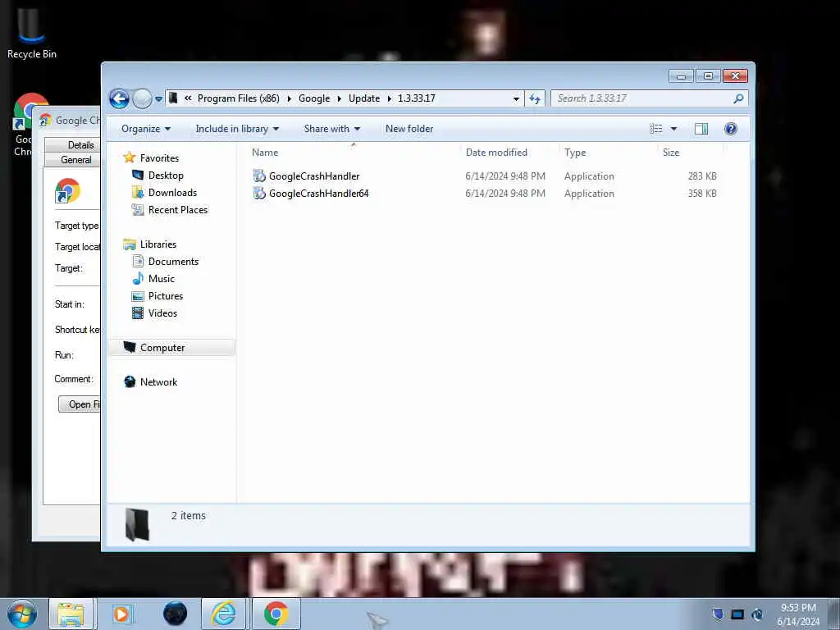Expand the address bar history dropdown
840x630 pixels.
click(x=516, y=98)
